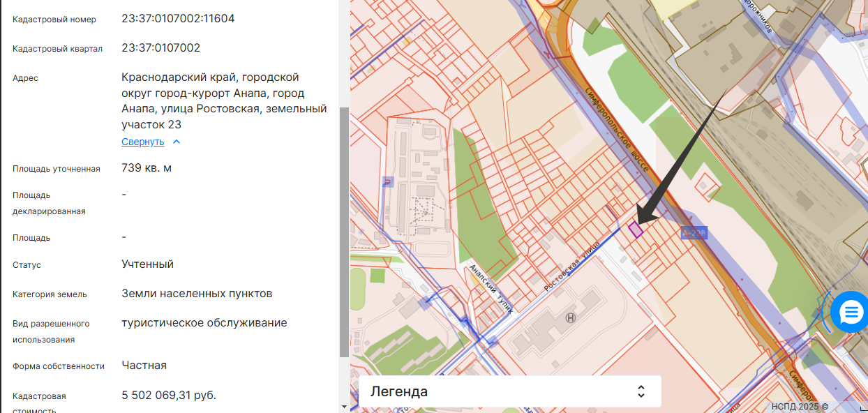Click the 739 кв. м area value
The height and width of the screenshot is (413, 868).
click(147, 168)
